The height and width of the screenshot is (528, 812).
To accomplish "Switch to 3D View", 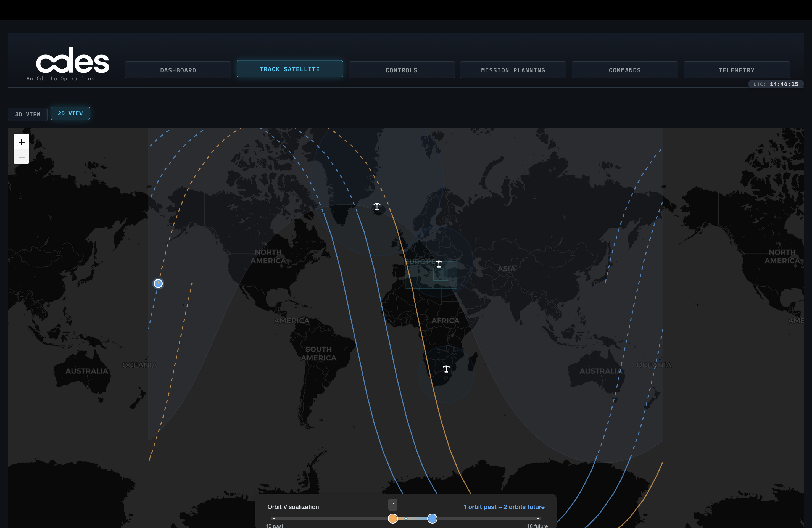I will click(x=28, y=114).
